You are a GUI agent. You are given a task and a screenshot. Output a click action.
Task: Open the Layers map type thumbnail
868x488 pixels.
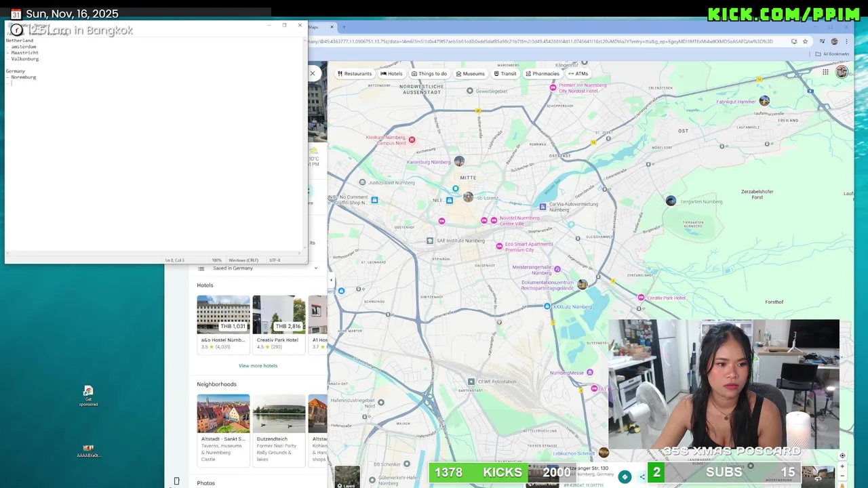[347, 476]
